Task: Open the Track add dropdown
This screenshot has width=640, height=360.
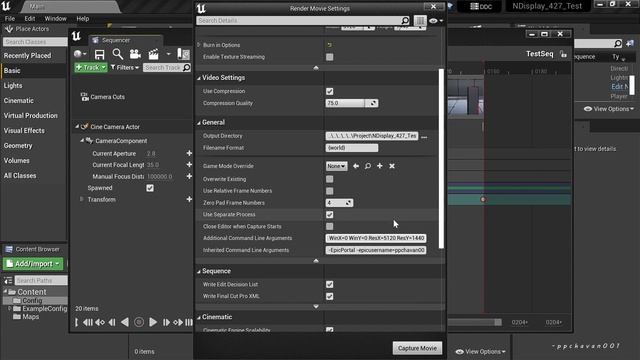Action: 90,67
